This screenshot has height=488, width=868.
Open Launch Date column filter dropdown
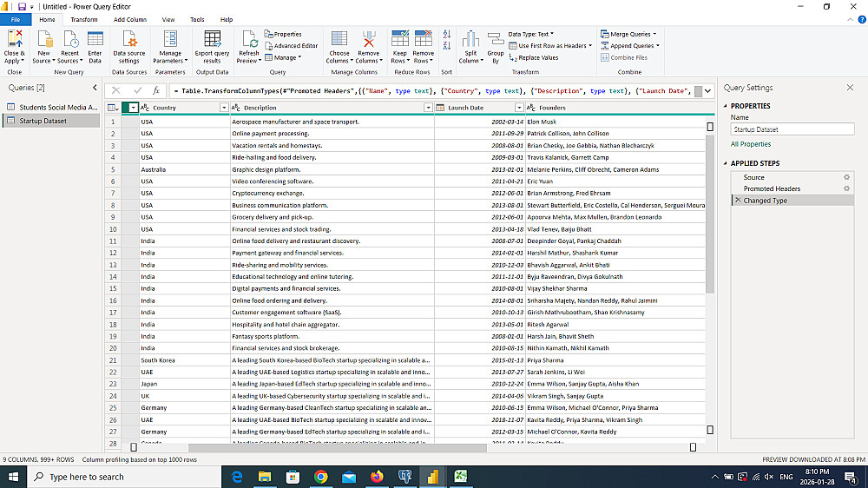[519, 108]
